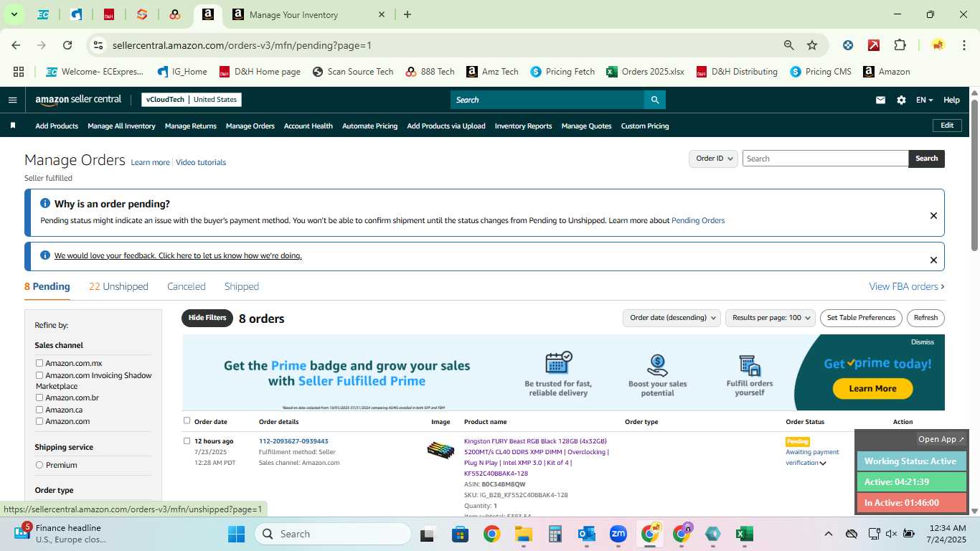Switch to the Canceled tab

point(187,286)
